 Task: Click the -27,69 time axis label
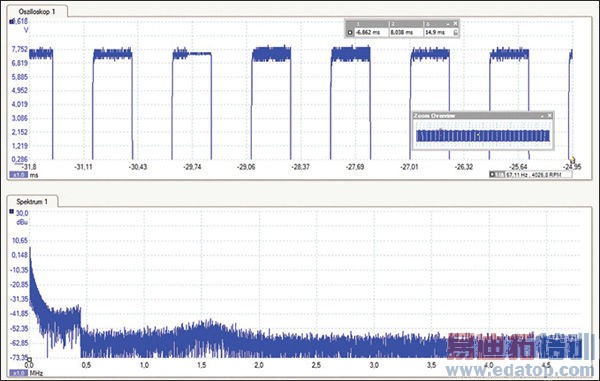coord(355,167)
